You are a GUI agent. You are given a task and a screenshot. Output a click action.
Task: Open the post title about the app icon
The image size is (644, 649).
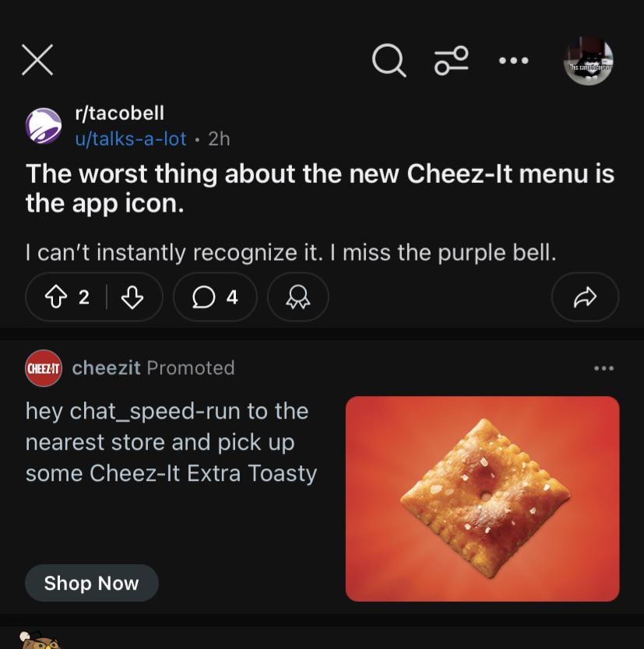[x=320, y=187]
